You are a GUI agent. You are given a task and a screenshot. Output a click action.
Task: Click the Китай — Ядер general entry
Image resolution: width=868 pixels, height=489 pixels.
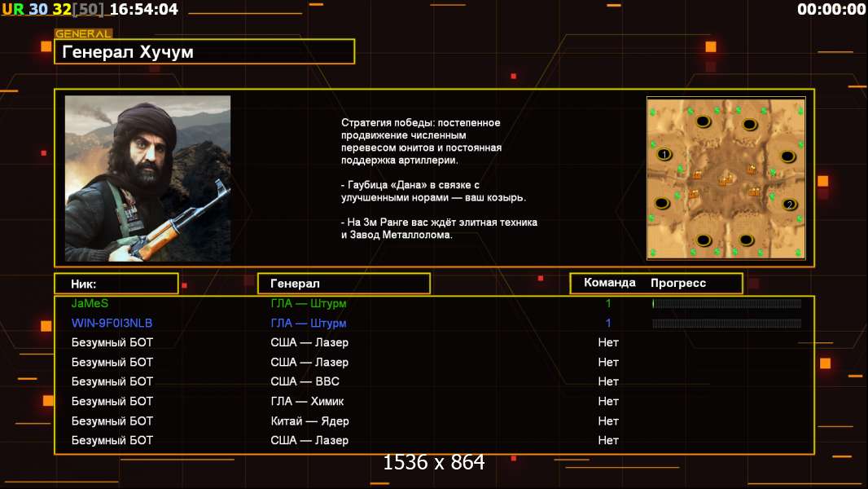[309, 421]
